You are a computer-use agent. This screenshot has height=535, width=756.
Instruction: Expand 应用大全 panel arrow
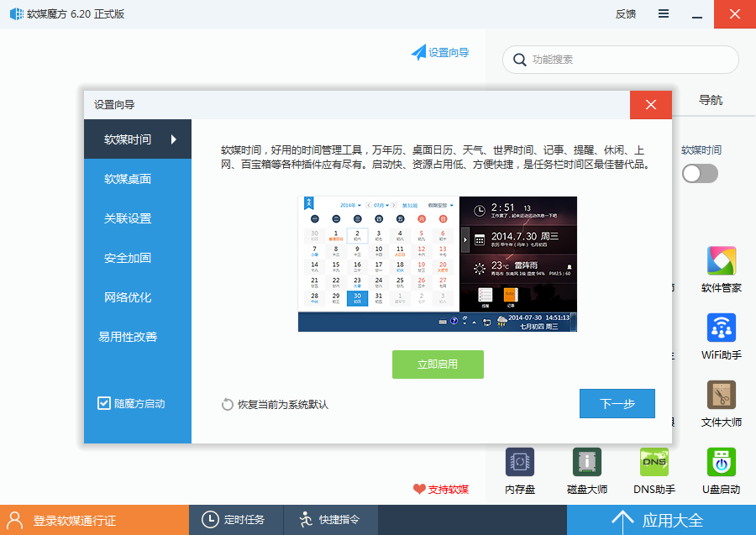tap(622, 520)
